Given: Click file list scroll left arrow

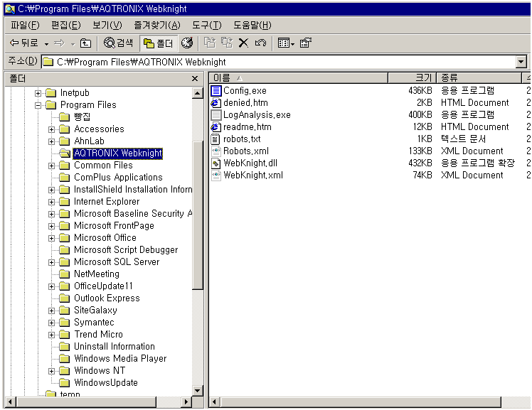Looking at the screenshot, I should tap(214, 402).
